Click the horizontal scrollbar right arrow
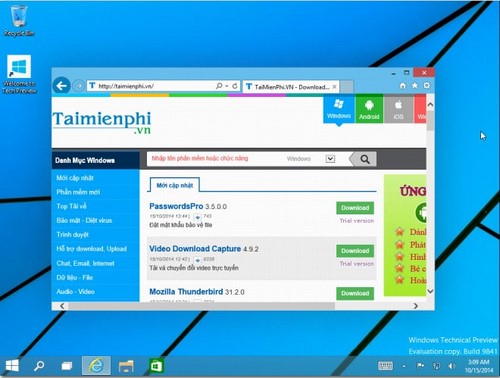Screen dimensions: 500x378 point(415,306)
